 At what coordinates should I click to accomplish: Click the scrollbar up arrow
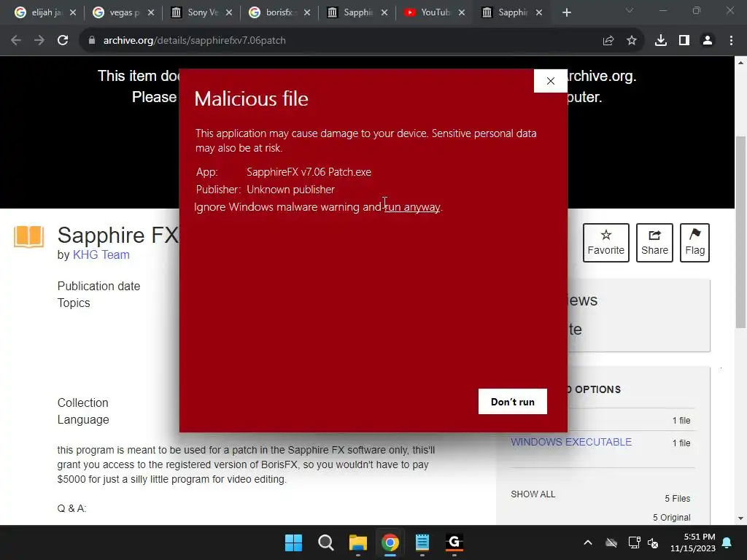tap(741, 63)
